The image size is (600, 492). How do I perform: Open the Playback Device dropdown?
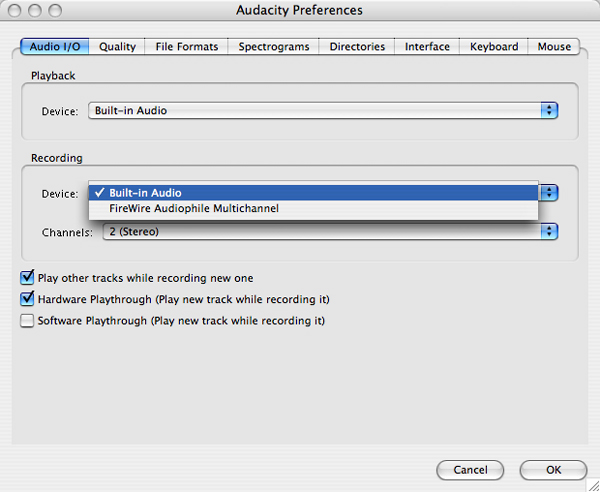(x=323, y=111)
